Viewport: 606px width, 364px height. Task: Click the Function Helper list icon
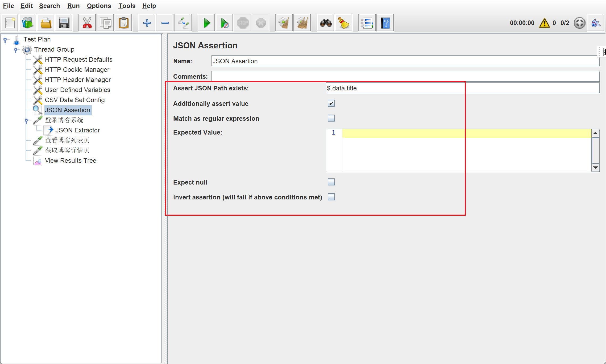[x=367, y=23]
